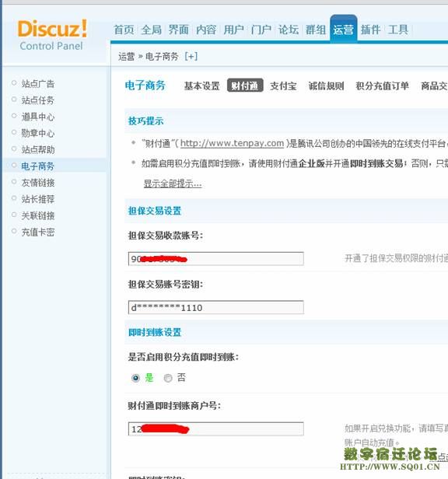Switch to the 支付宝 sub-tab

click(283, 86)
